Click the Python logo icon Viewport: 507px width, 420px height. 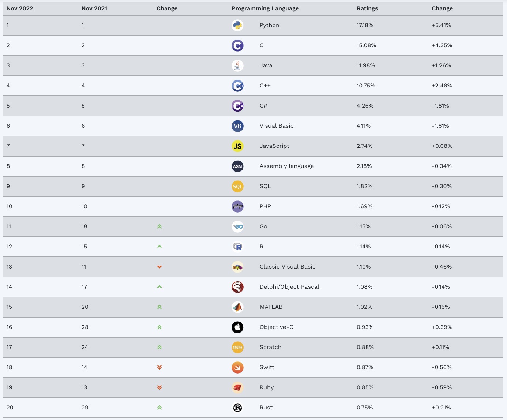(x=237, y=25)
